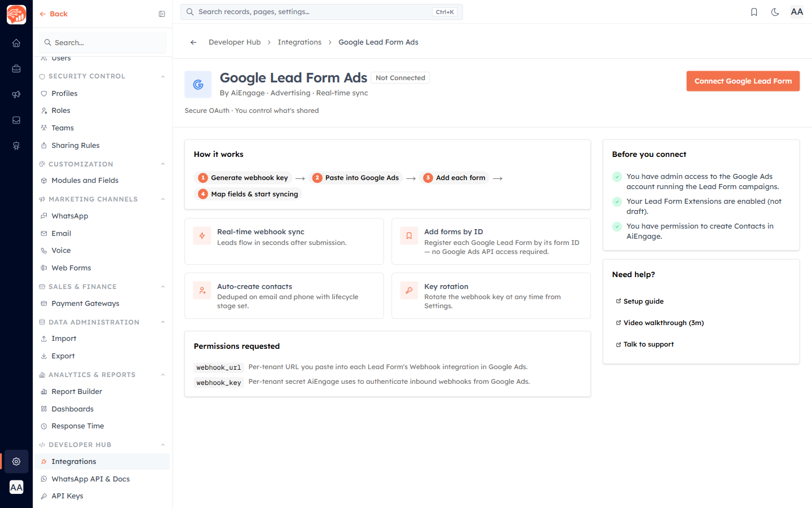Image resolution: width=812 pixels, height=508 pixels.
Task: Collapse the Security Control section
Action: (163, 76)
